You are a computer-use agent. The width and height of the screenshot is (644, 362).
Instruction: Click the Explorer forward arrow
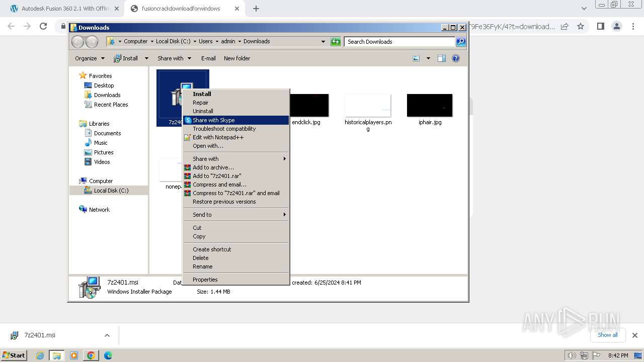pos(92,42)
